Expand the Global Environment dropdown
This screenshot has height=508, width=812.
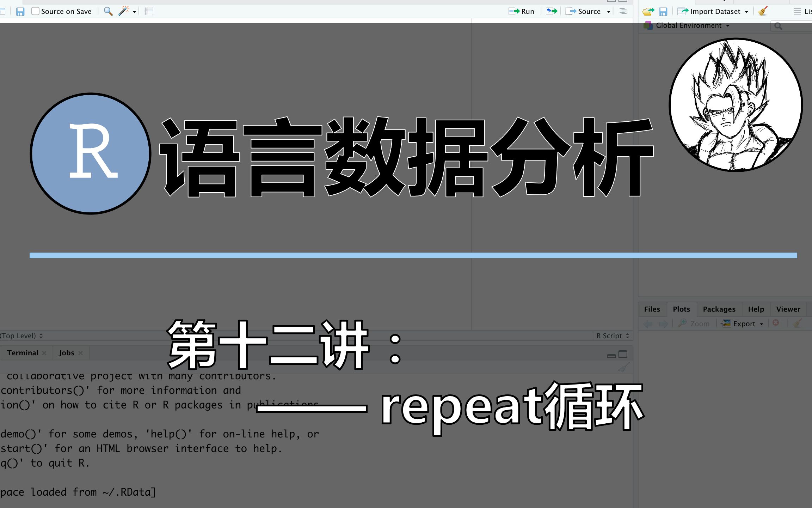(692, 25)
